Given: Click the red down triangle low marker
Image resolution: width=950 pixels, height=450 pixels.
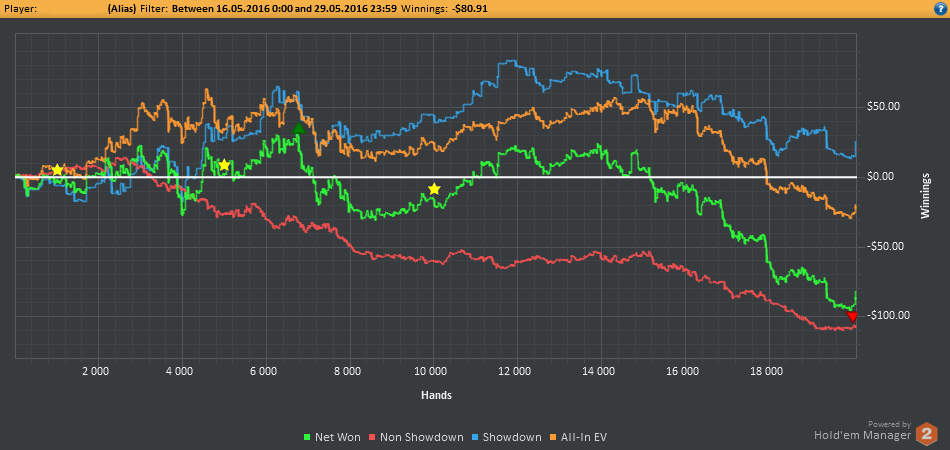Looking at the screenshot, I should (852, 317).
